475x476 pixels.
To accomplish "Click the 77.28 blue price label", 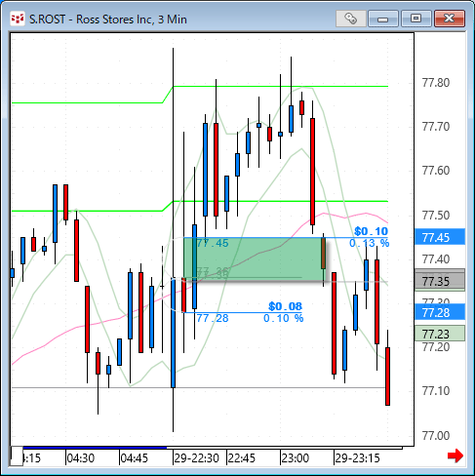I will click(x=440, y=312).
